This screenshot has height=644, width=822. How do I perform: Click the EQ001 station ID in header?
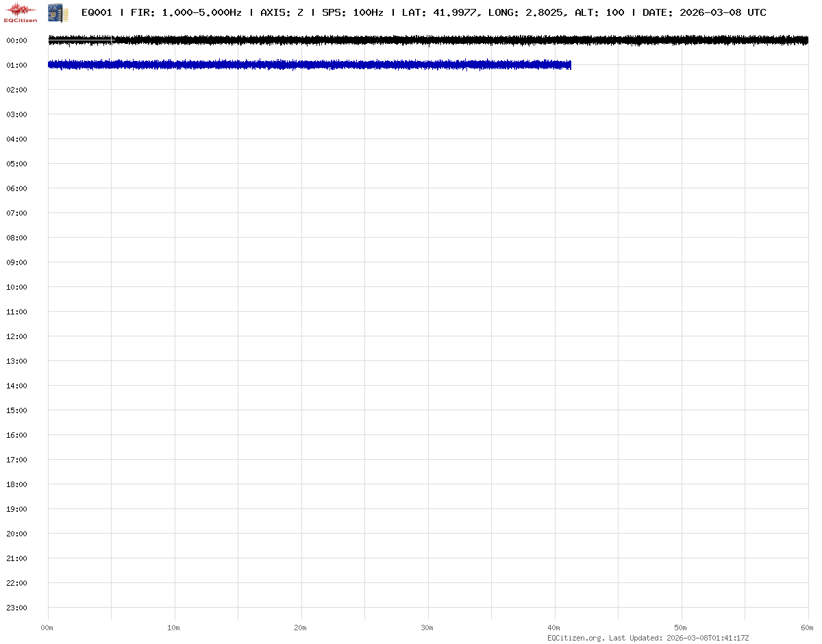[x=97, y=12]
